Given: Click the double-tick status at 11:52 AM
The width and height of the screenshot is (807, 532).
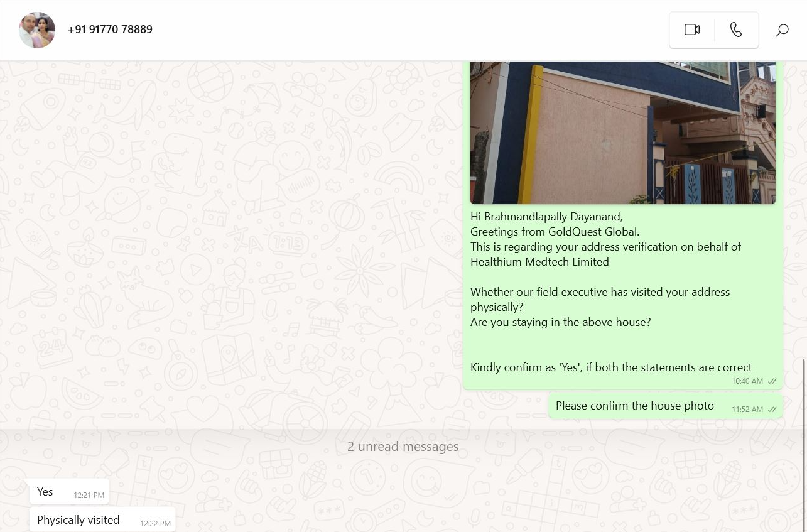Looking at the screenshot, I should click(772, 410).
